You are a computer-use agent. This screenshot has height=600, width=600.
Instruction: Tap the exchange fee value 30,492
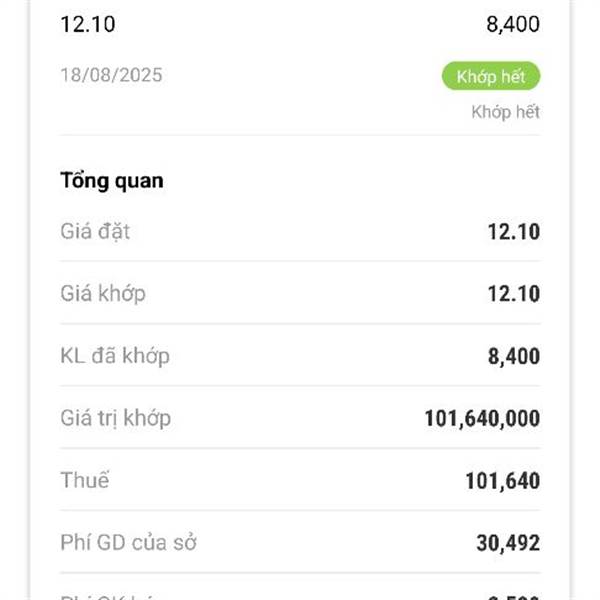(x=508, y=543)
